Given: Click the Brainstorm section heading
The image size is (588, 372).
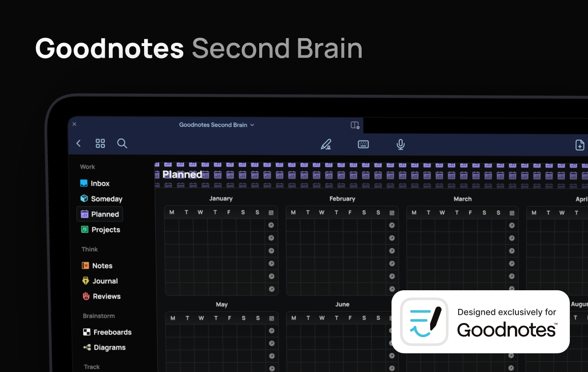Looking at the screenshot, I should coord(99,316).
